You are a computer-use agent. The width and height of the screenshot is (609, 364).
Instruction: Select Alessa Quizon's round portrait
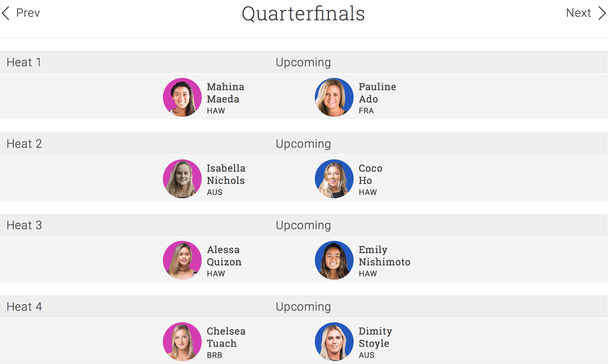(182, 260)
